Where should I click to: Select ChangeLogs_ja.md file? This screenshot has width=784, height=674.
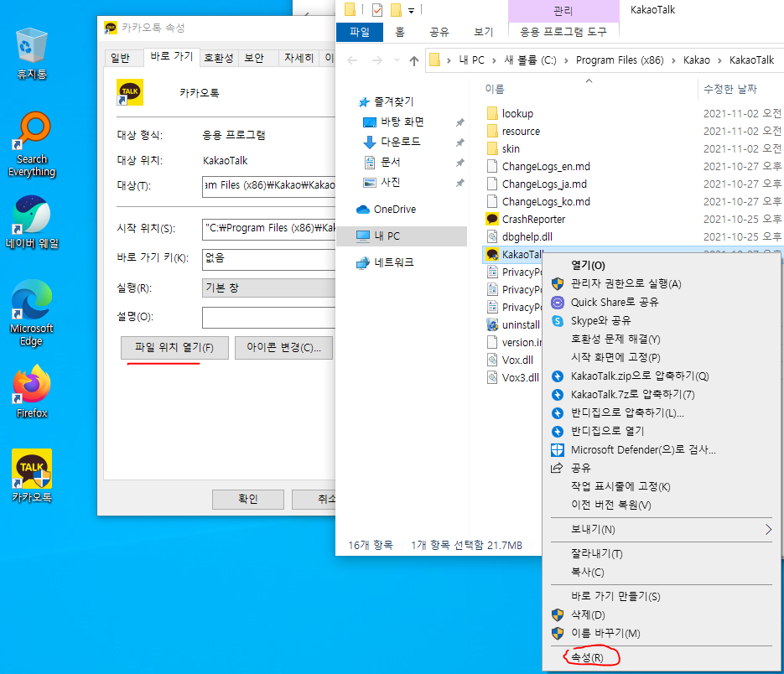[x=537, y=184]
